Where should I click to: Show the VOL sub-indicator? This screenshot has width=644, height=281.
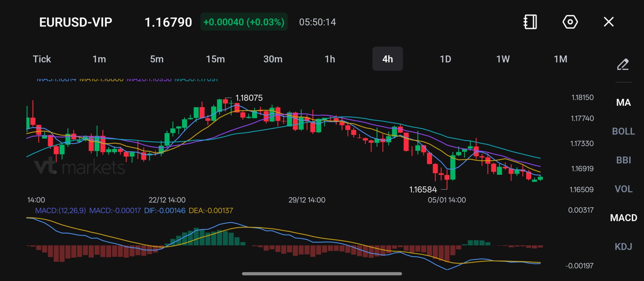pyautogui.click(x=623, y=189)
